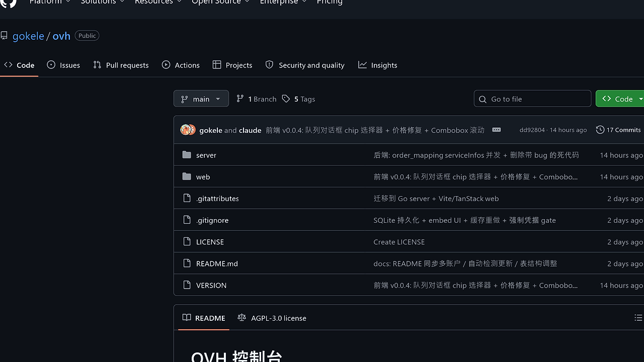Open the .gitattributes file name

[x=217, y=198]
